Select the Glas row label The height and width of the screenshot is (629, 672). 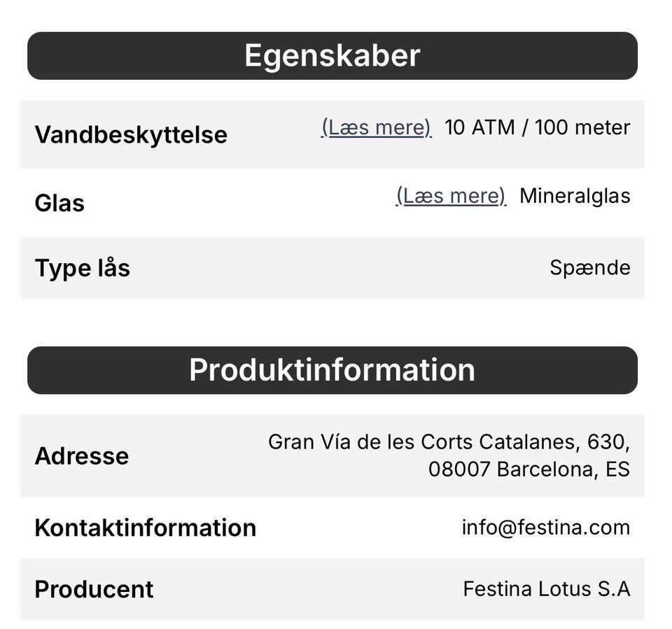[x=59, y=203]
